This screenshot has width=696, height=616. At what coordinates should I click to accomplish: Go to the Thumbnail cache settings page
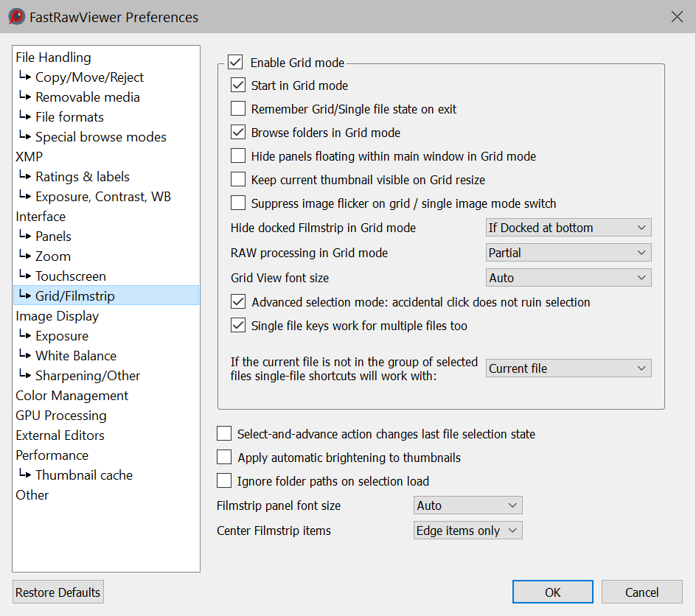pos(83,475)
